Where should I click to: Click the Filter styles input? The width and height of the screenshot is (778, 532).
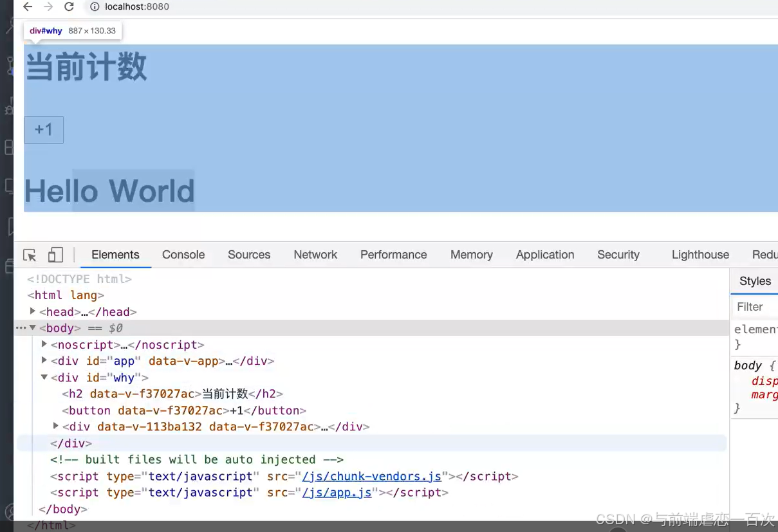(x=756, y=307)
